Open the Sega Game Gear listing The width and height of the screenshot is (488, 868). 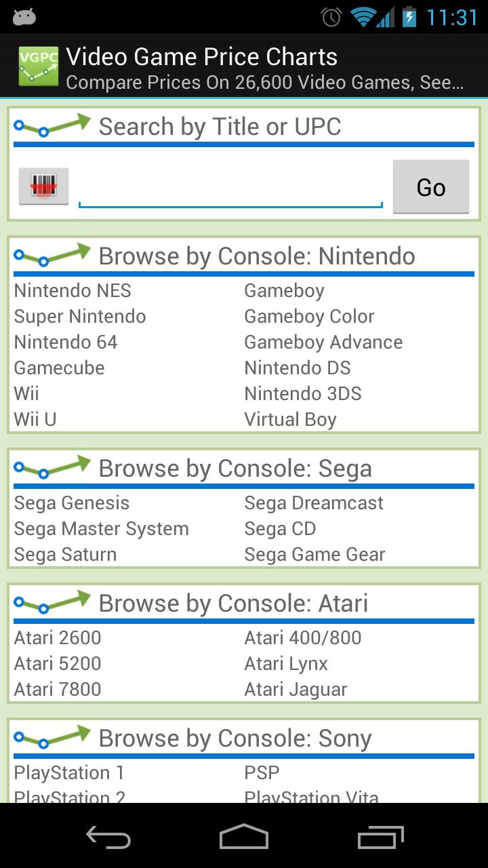(313, 554)
